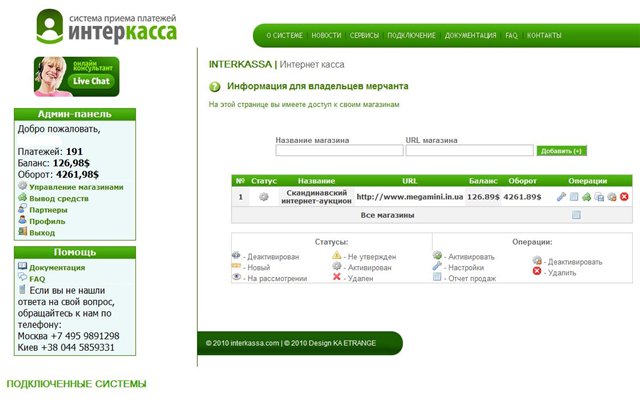Click Добавить (+) button

(x=562, y=151)
